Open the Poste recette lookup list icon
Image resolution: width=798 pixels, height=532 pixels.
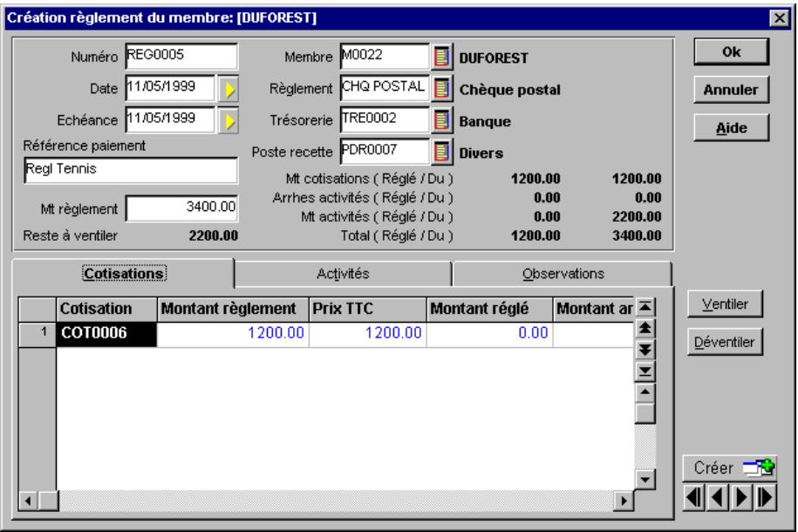click(x=441, y=152)
